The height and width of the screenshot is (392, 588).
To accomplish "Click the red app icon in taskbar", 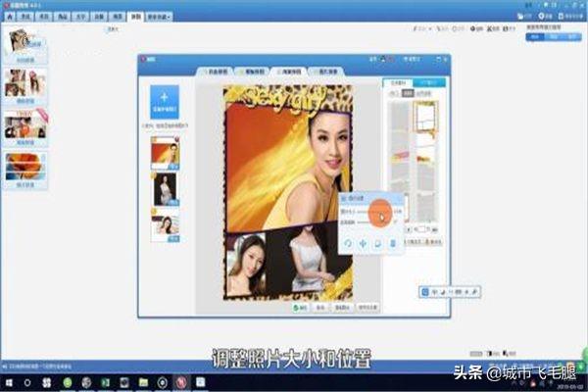I will coord(179,379).
